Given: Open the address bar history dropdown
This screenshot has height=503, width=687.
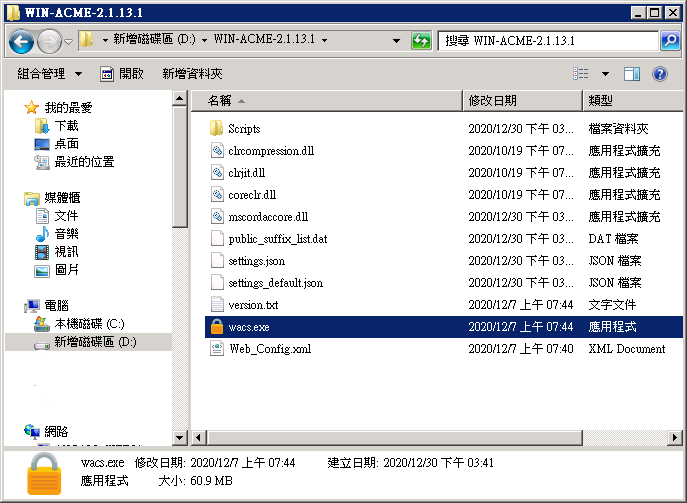Looking at the screenshot, I should click(397, 41).
